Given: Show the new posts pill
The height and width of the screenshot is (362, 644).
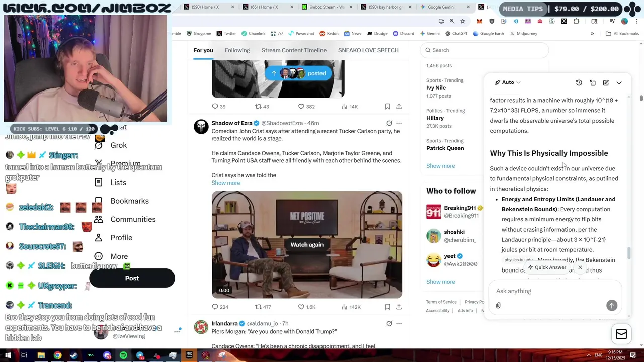Looking at the screenshot, I should [x=298, y=73].
